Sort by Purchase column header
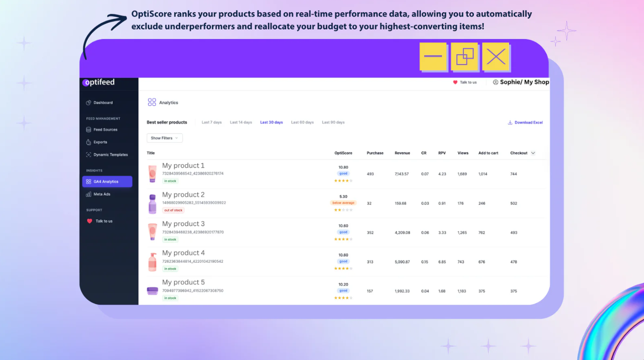 click(x=375, y=153)
